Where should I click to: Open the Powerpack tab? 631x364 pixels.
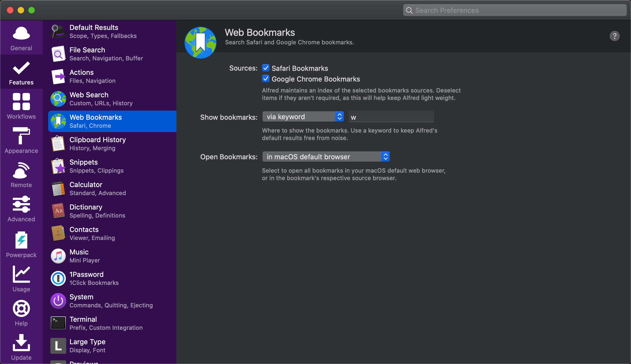point(21,244)
